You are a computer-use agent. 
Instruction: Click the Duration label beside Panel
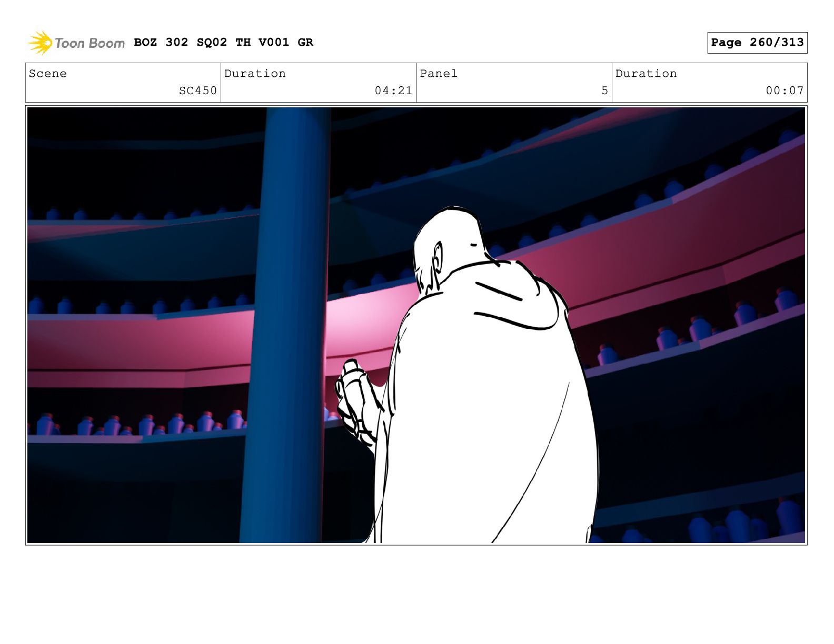click(x=646, y=74)
